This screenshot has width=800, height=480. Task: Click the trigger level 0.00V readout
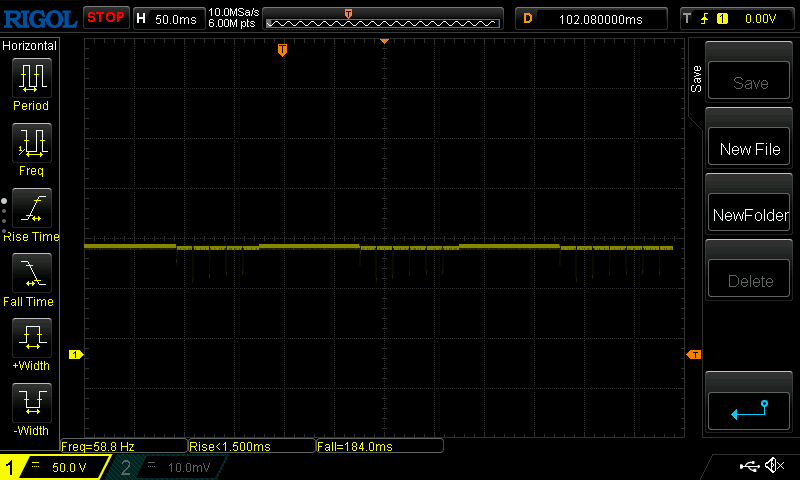[x=760, y=19]
